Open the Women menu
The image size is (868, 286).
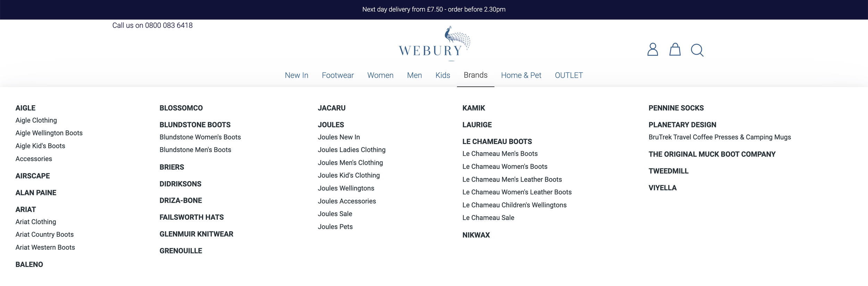click(380, 75)
